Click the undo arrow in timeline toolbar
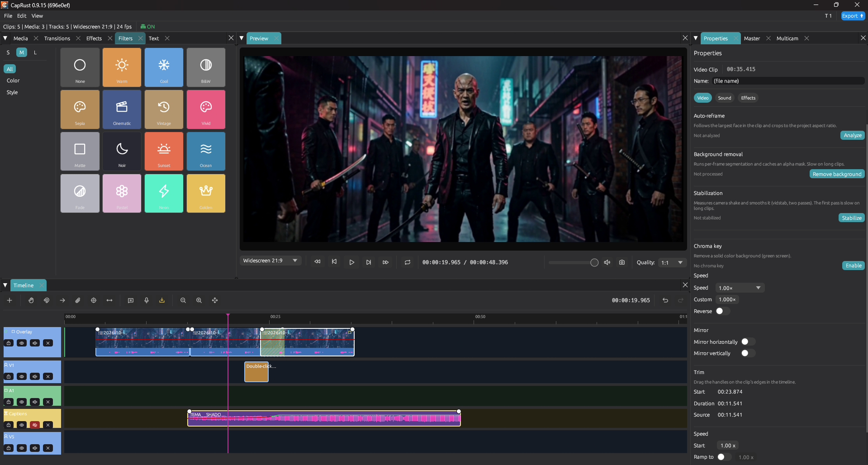Image resolution: width=868 pixels, height=465 pixels. tap(665, 300)
